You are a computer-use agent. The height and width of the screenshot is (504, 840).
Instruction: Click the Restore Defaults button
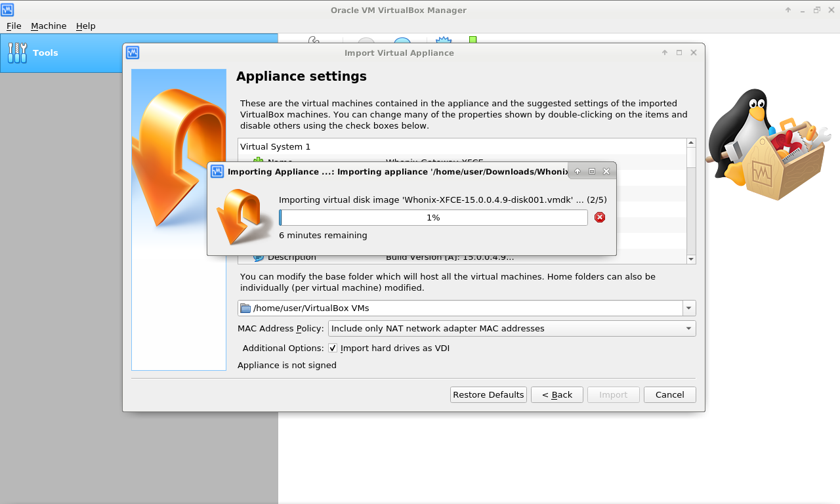tap(488, 394)
